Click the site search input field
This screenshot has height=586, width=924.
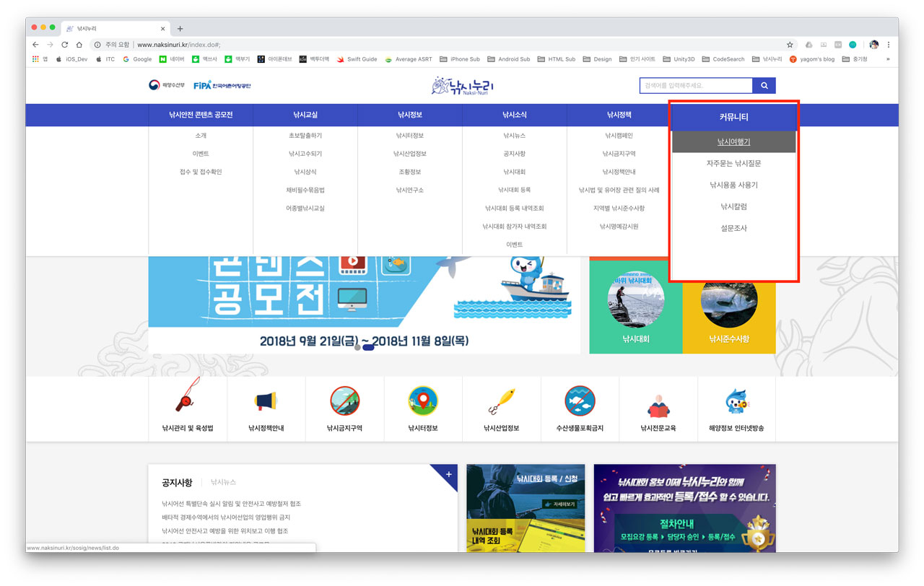(x=695, y=86)
